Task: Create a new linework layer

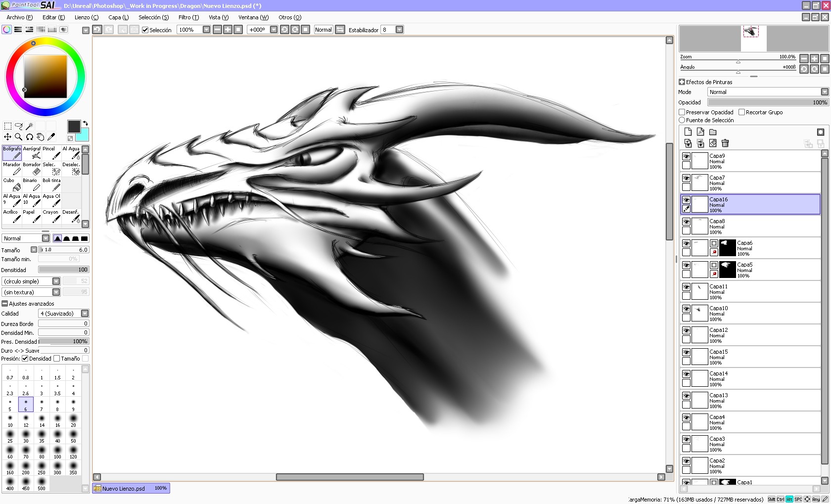Action: click(x=700, y=132)
